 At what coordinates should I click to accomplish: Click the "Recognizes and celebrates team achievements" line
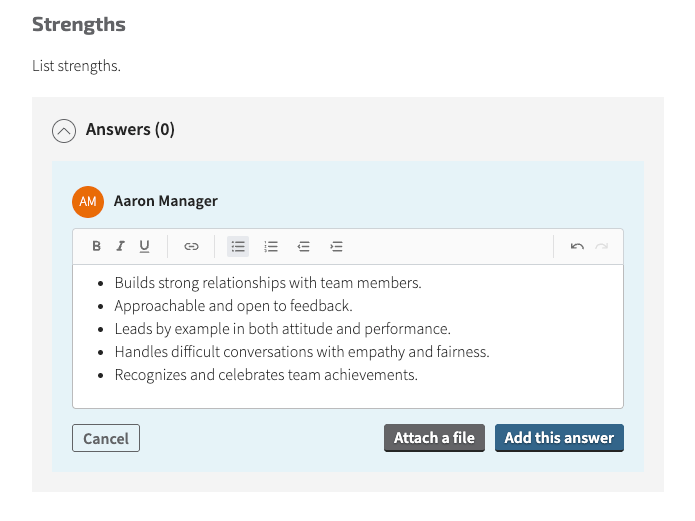click(265, 375)
